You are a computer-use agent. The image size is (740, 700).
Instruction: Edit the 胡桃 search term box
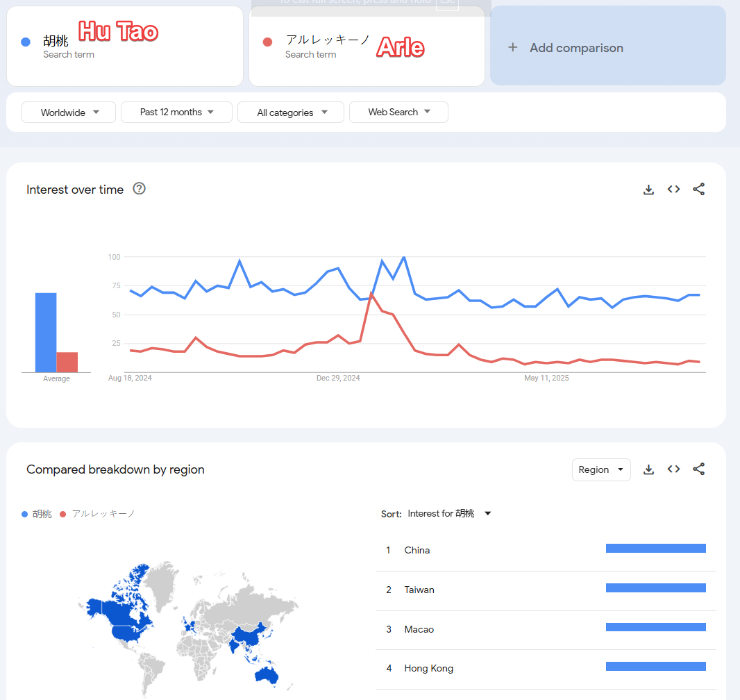(x=125, y=47)
